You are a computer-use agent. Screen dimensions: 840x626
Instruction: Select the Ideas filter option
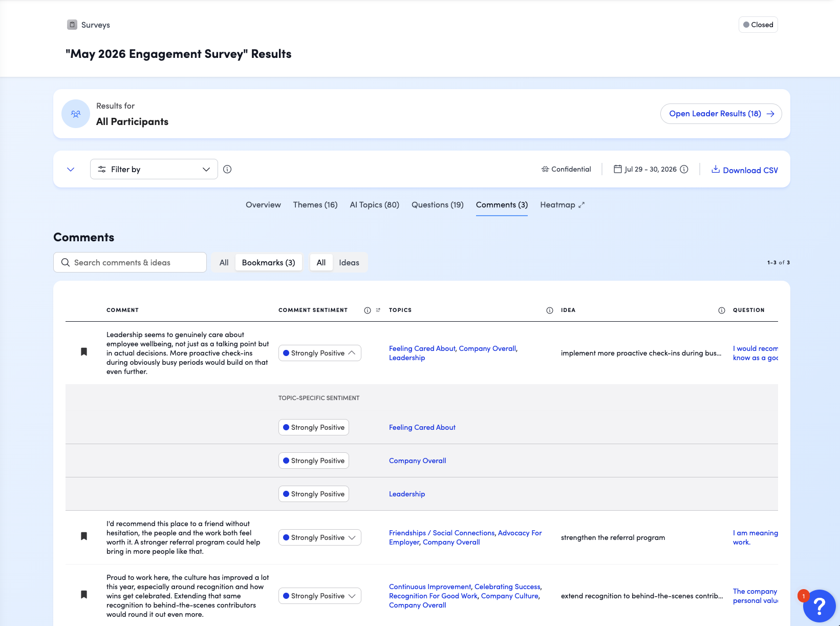(x=349, y=263)
